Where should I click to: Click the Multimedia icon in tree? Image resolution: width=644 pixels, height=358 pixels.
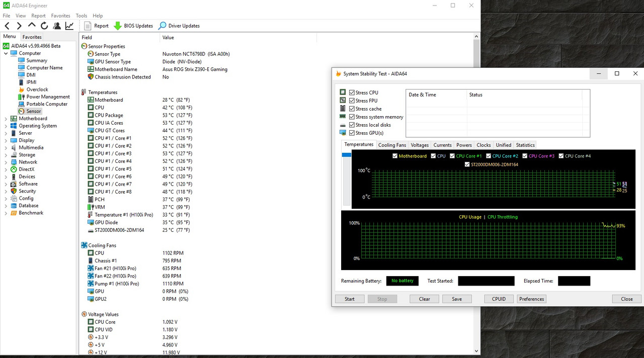pyautogui.click(x=14, y=148)
